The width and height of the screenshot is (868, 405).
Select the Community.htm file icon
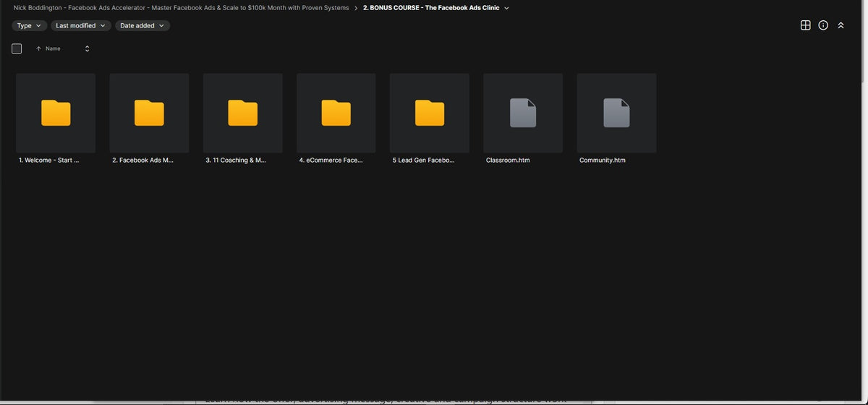(616, 113)
